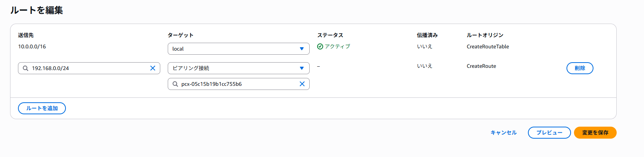
Task: Open the local target dropdown arrow
Action: tap(302, 49)
